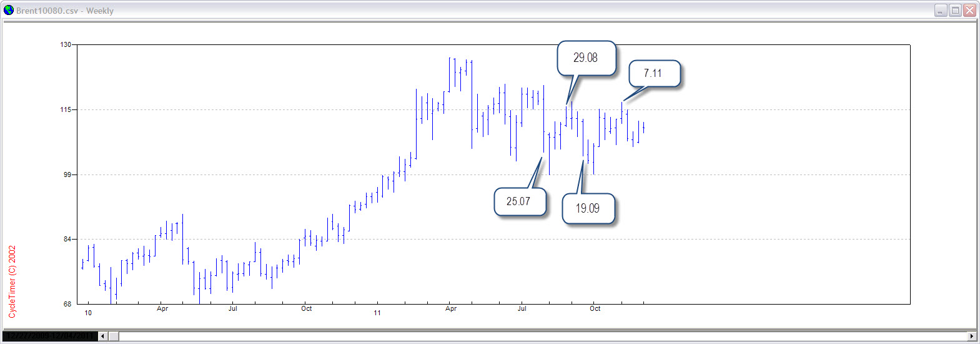Click the 99 price level axis label
This screenshot has height=344, width=980.
[67, 175]
